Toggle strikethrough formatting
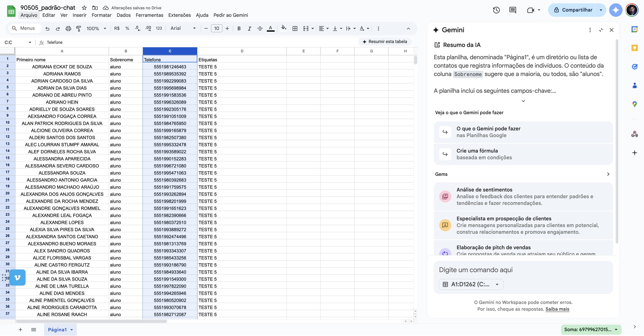 pos(260,28)
